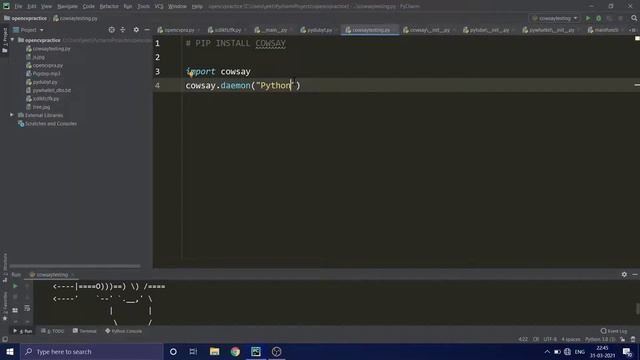
Task: Expand External Libraries node
Action: 12,115
